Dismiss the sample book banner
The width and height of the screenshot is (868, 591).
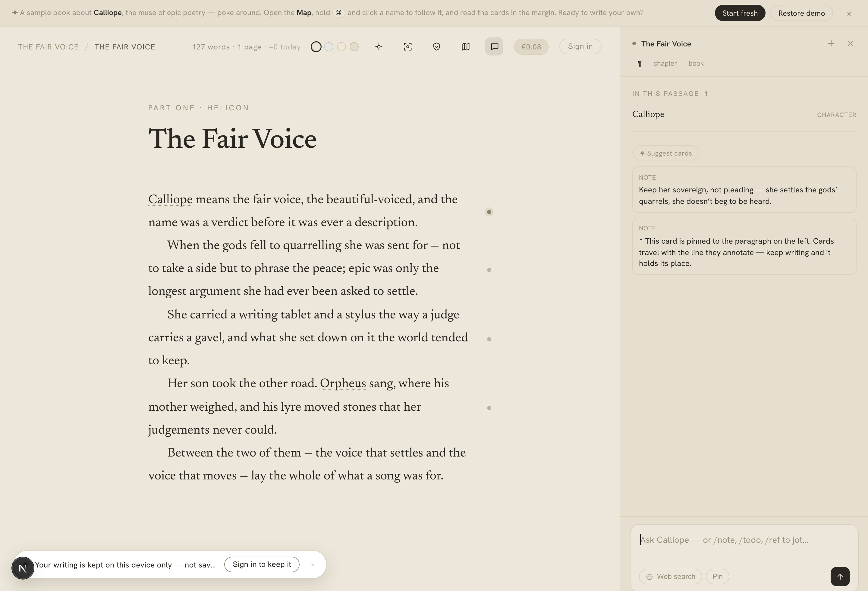tap(849, 14)
